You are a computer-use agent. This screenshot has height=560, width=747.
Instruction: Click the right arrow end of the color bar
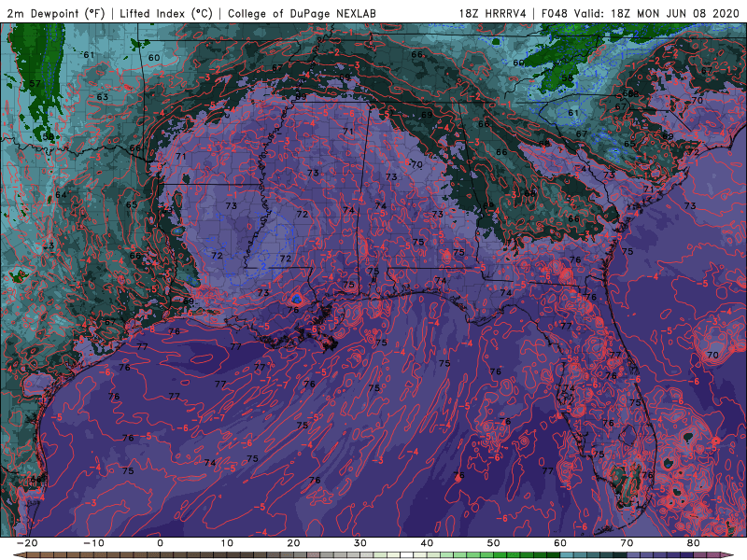pos(727,555)
